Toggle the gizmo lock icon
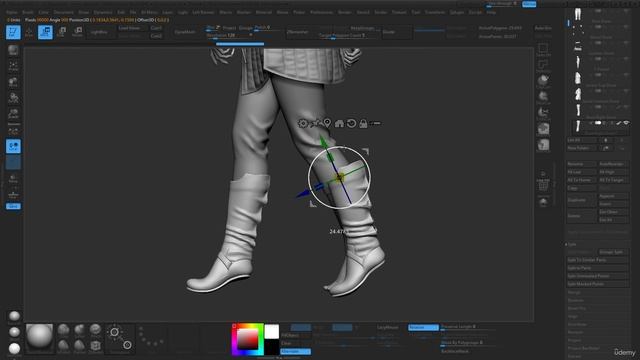 click(x=363, y=123)
